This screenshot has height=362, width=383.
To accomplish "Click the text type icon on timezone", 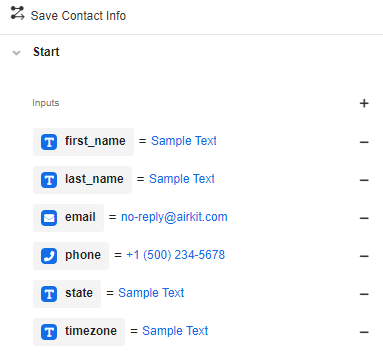I will tap(49, 332).
